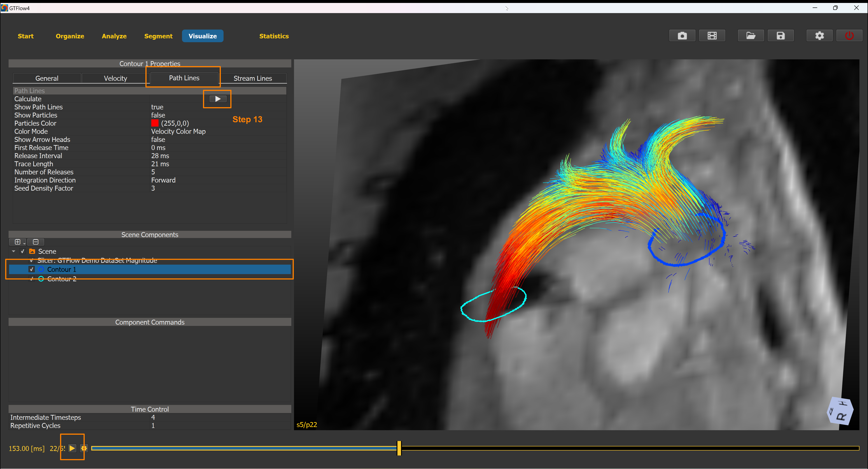Open the Segment section
This screenshot has width=868, height=469.
click(158, 36)
